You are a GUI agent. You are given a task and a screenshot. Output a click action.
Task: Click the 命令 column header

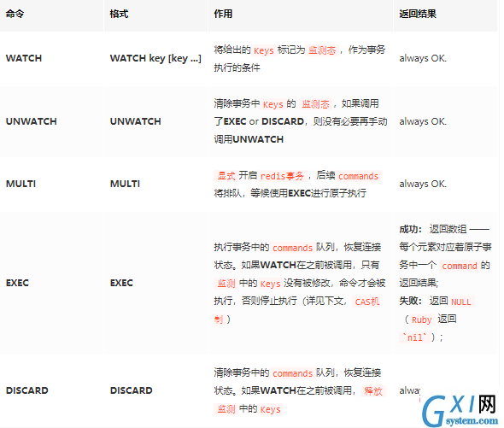click(15, 14)
